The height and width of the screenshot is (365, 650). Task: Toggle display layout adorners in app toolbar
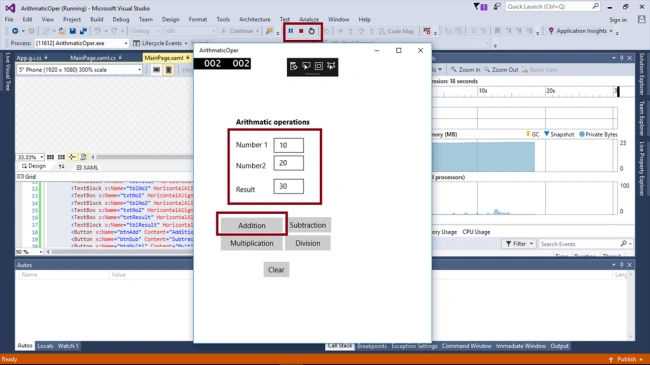point(319,66)
